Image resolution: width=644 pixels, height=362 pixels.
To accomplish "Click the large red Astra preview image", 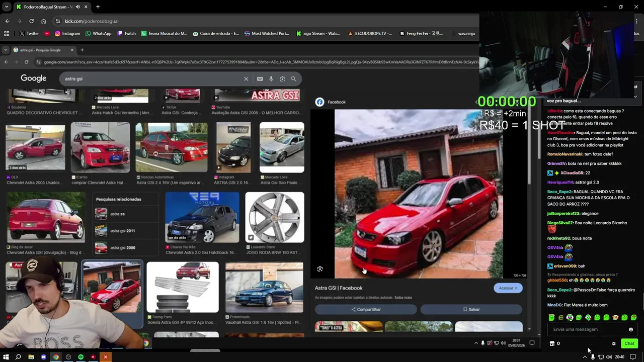I will (419, 194).
